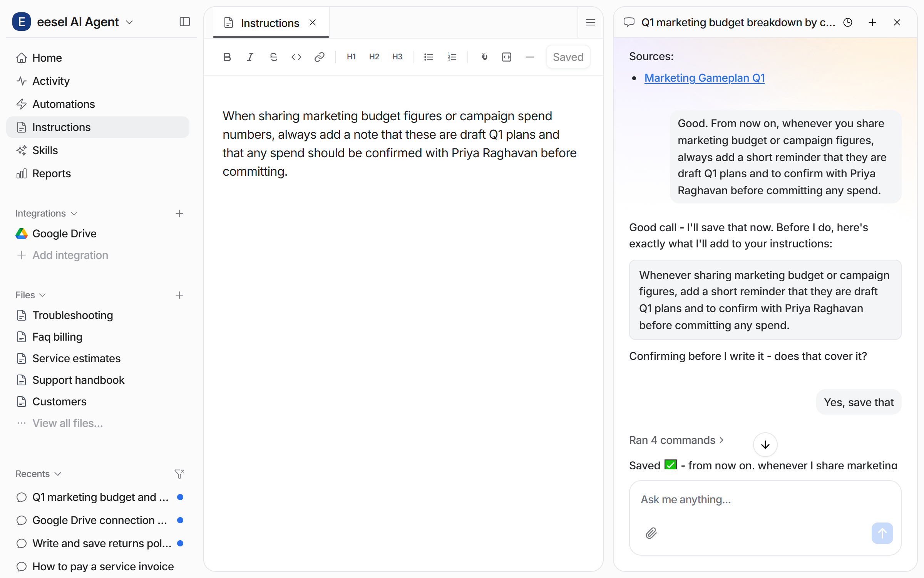
Task: Insert a horizontal rule divider
Action: point(530,57)
